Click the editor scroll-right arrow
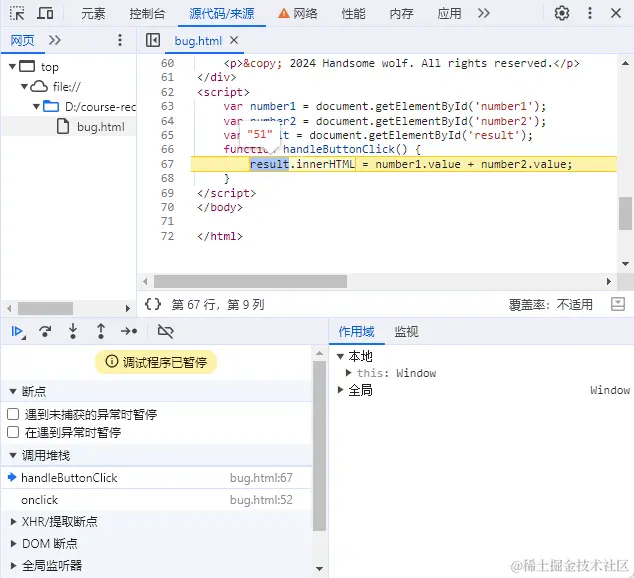 coord(609,281)
